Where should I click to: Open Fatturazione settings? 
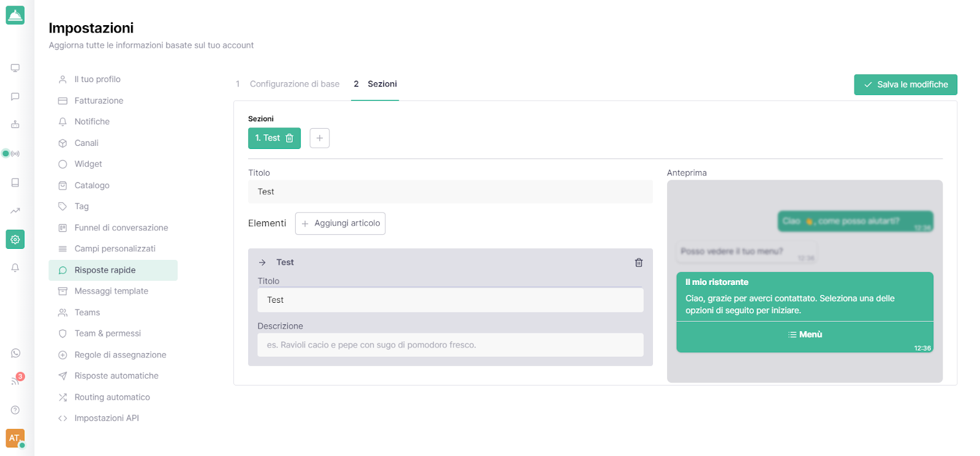click(99, 101)
